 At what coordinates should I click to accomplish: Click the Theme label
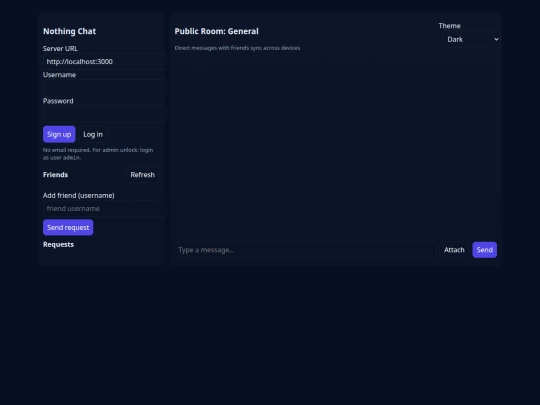449,26
